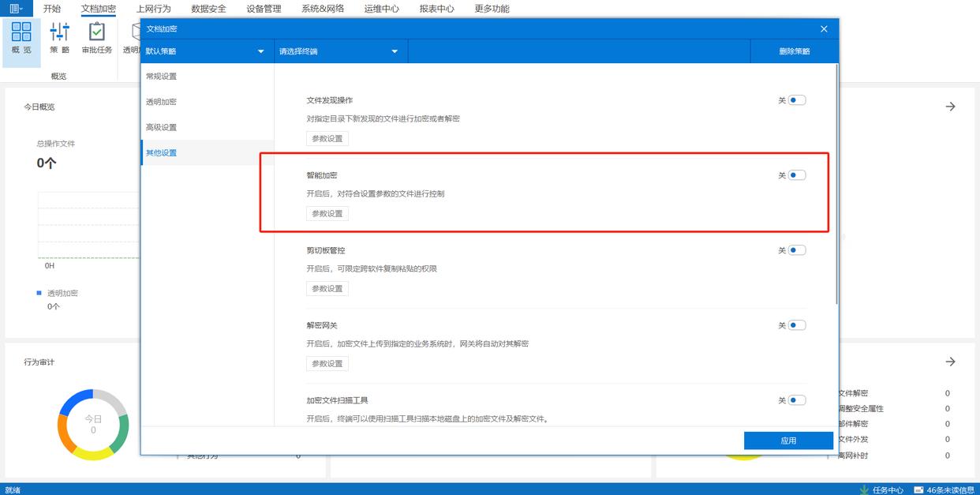Viewport: 980px width, 495px height.
Task: Enable the 文件发现操作 toggle
Action: click(797, 100)
